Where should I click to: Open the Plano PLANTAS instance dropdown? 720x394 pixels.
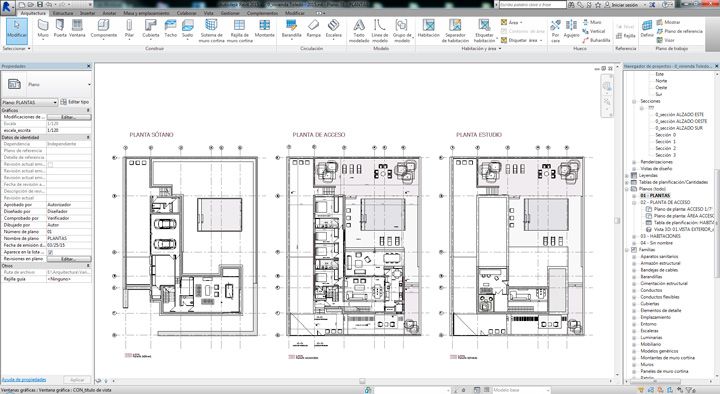[29, 102]
